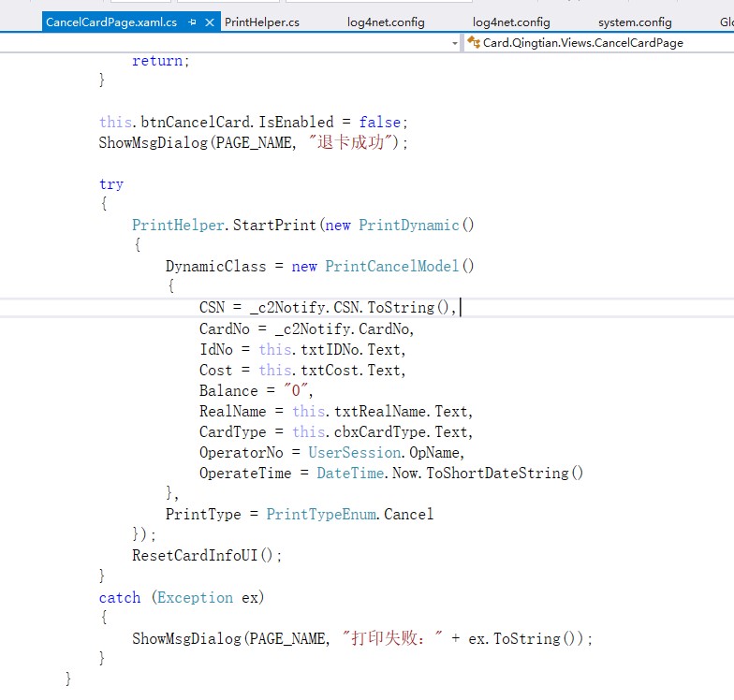Close the CancelCardPage.xaml.cs tab
Screen dimensions: 734x700
pos(210,22)
